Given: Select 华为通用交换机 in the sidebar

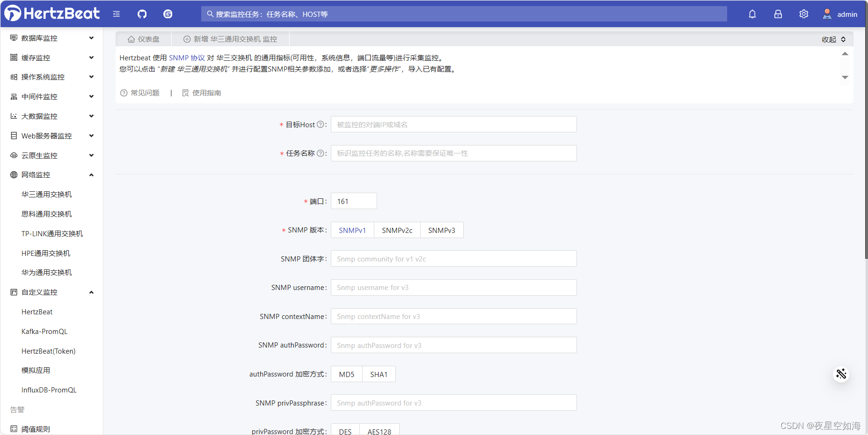Looking at the screenshot, I should [x=46, y=272].
